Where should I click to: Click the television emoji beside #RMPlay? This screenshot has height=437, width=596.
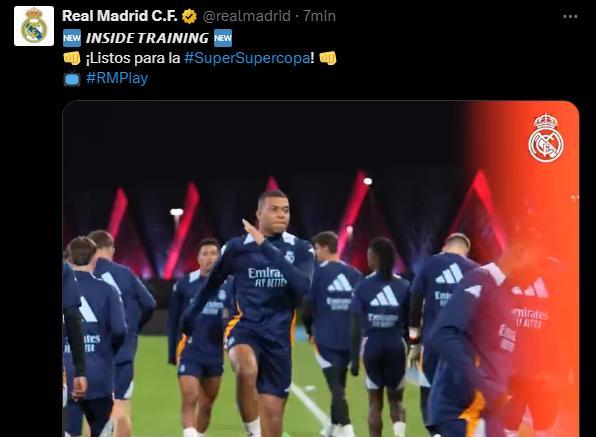tap(72, 78)
